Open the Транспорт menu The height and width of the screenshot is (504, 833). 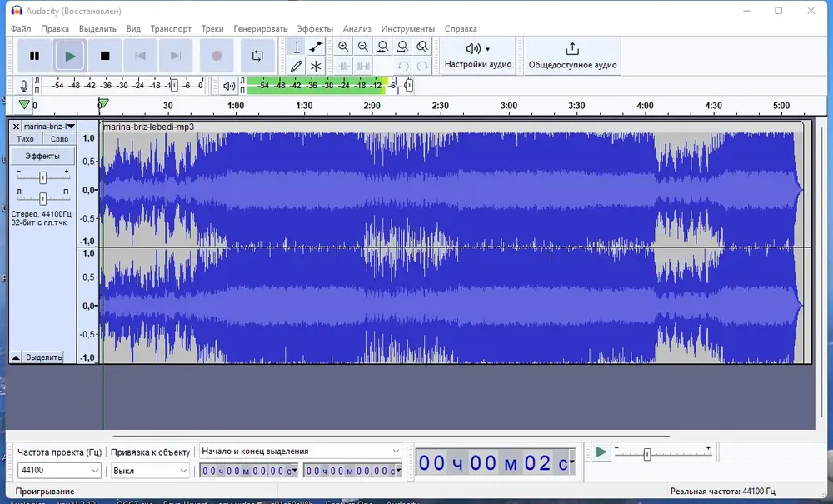coord(171,28)
